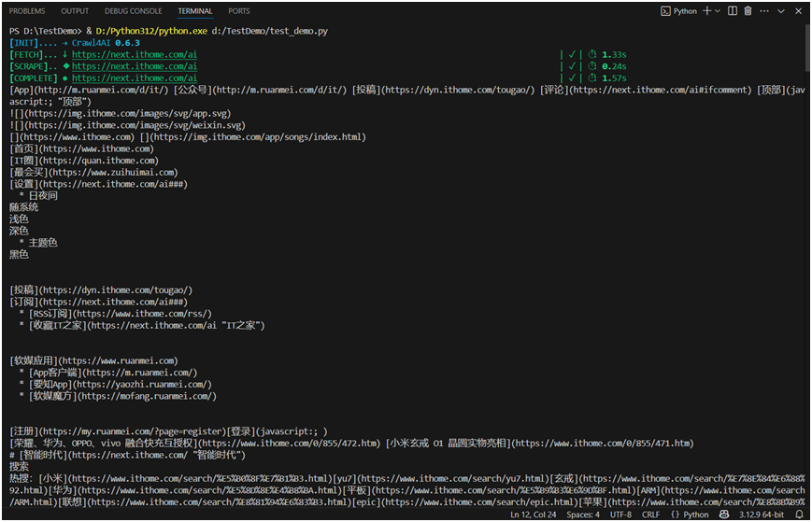This screenshot has height=522, width=812.
Task: Open notifications bell icon
Action: pos(799,515)
